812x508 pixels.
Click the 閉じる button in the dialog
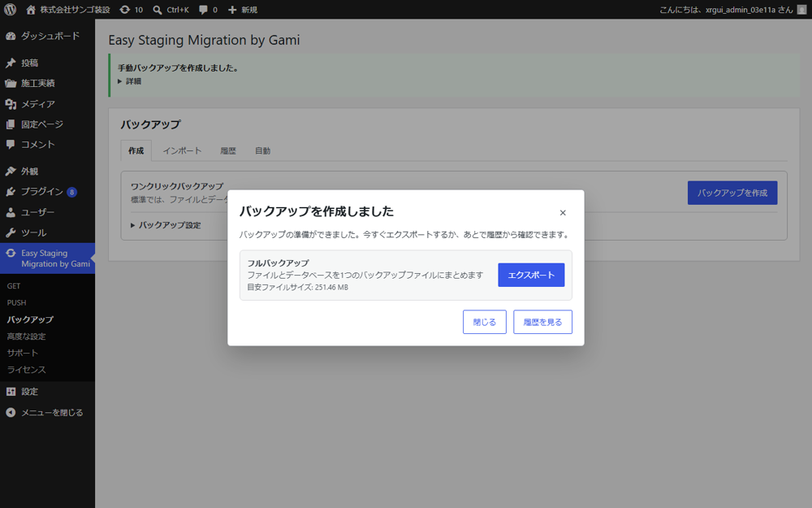coord(485,322)
